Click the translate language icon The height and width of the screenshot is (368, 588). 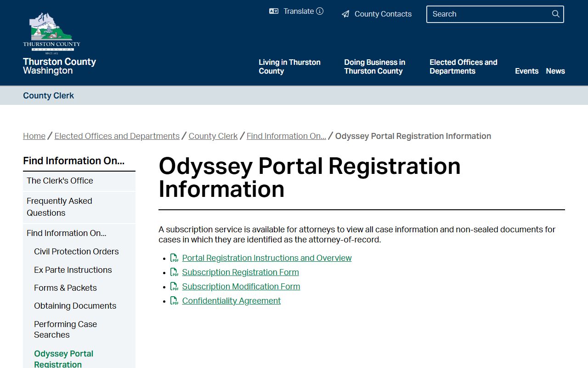(274, 11)
